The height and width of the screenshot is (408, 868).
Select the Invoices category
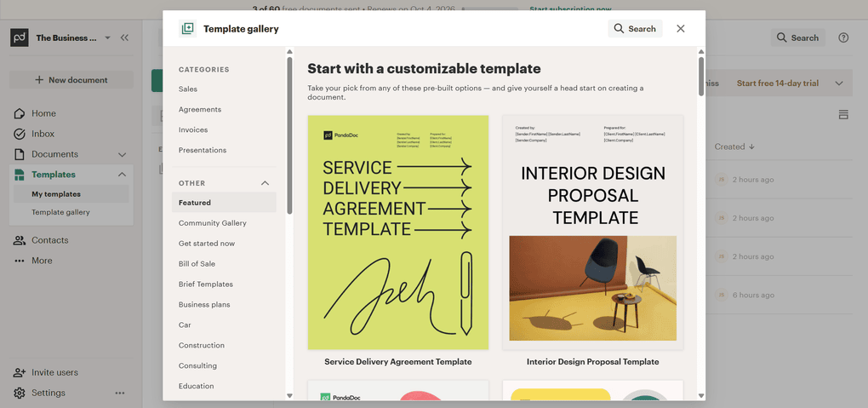[x=193, y=129]
